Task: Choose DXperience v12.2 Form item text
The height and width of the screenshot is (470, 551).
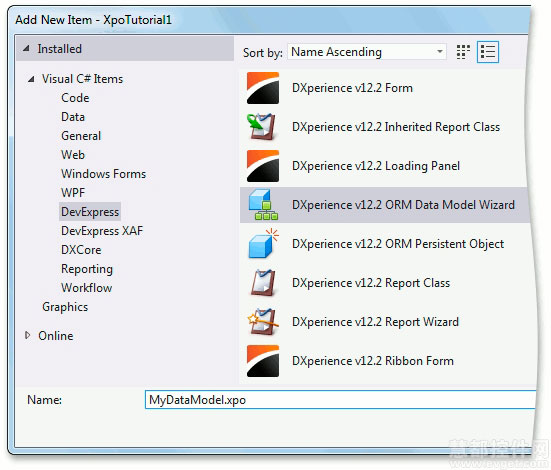Action: point(352,88)
